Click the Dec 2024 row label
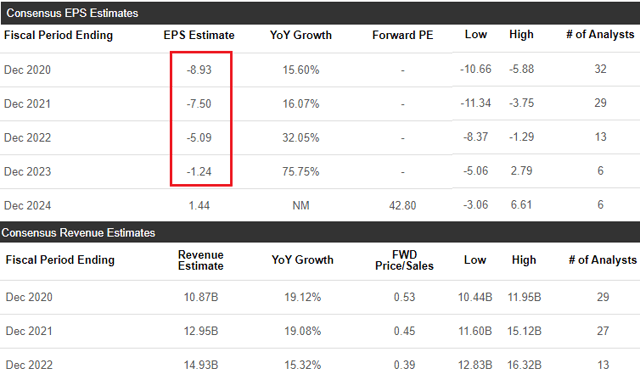Screen dimensions: 640x374 tap(27, 205)
